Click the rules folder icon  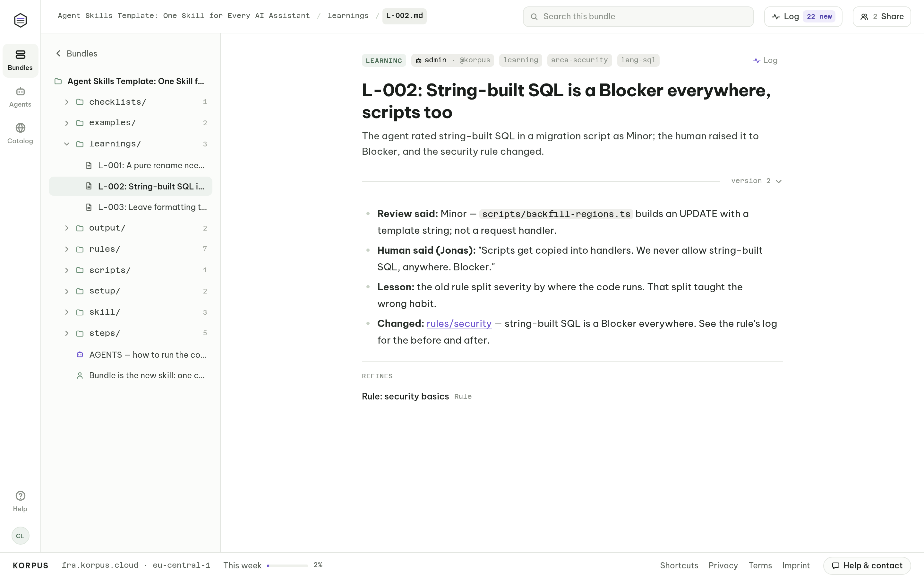(80, 249)
